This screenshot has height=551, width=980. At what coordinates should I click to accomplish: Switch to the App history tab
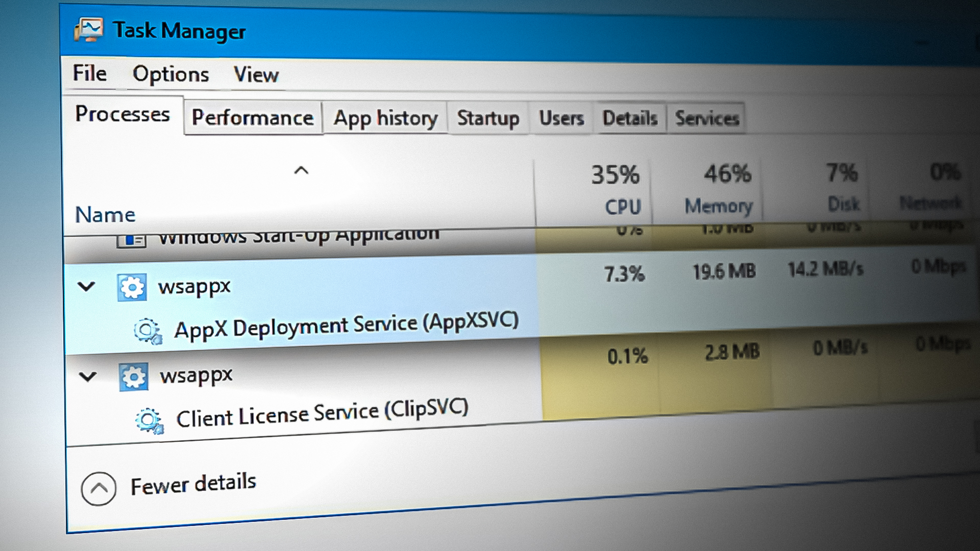[385, 118]
